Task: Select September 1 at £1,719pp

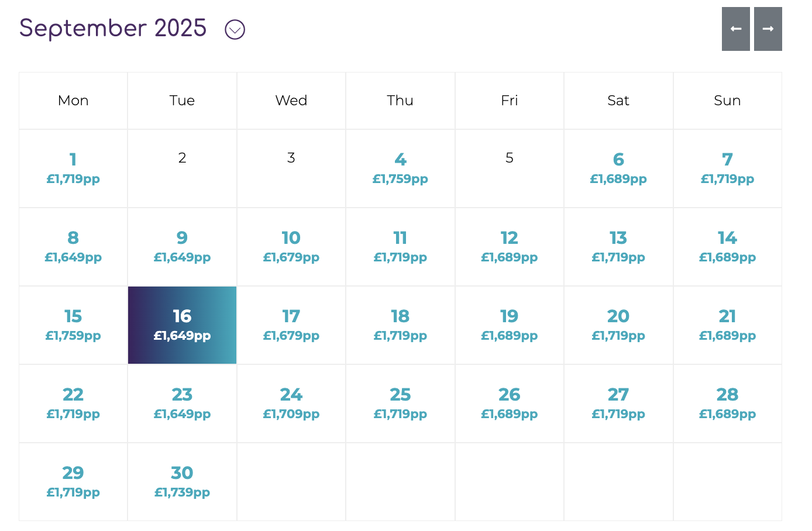Action: click(73, 168)
